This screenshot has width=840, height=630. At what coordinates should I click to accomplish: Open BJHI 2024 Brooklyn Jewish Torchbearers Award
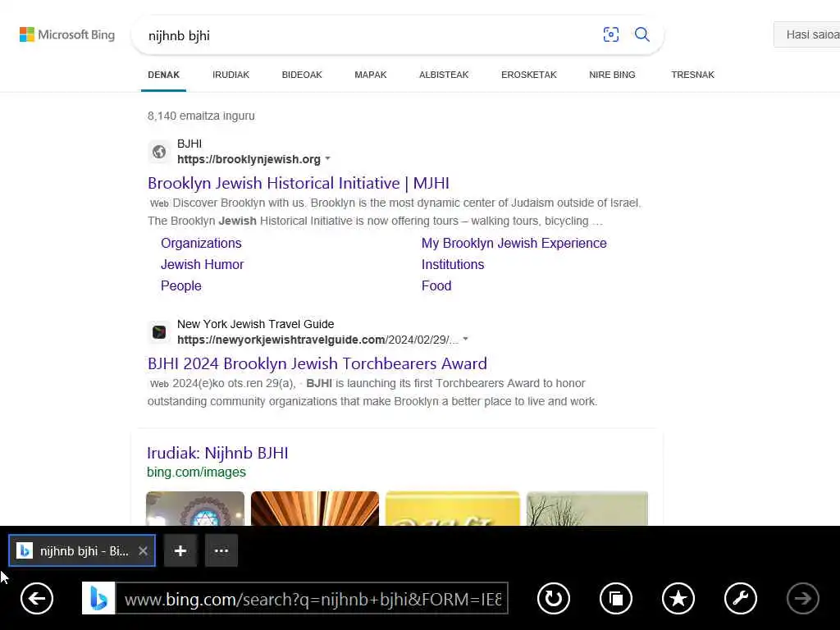point(317,363)
